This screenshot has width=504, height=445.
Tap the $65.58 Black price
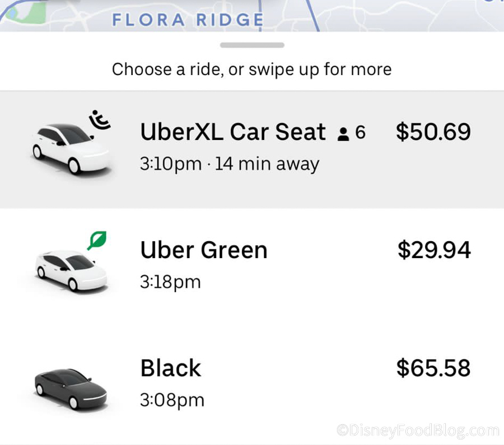click(433, 368)
